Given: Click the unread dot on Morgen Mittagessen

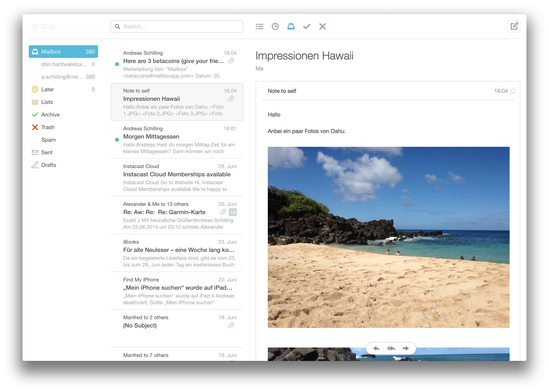Looking at the screenshot, I should point(117,140).
